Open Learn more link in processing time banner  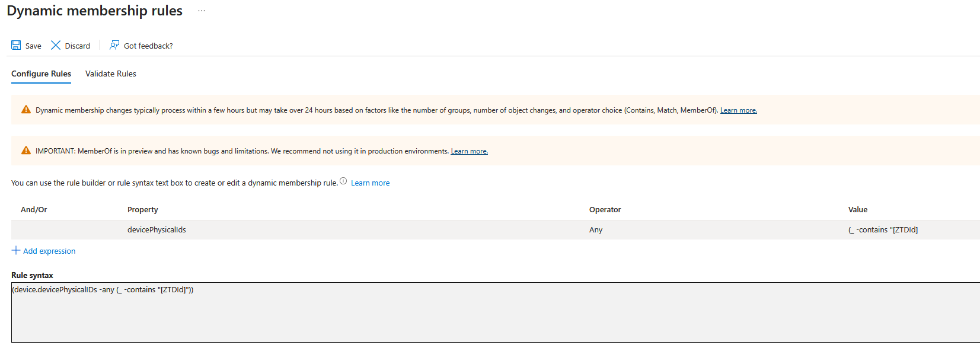pos(738,110)
